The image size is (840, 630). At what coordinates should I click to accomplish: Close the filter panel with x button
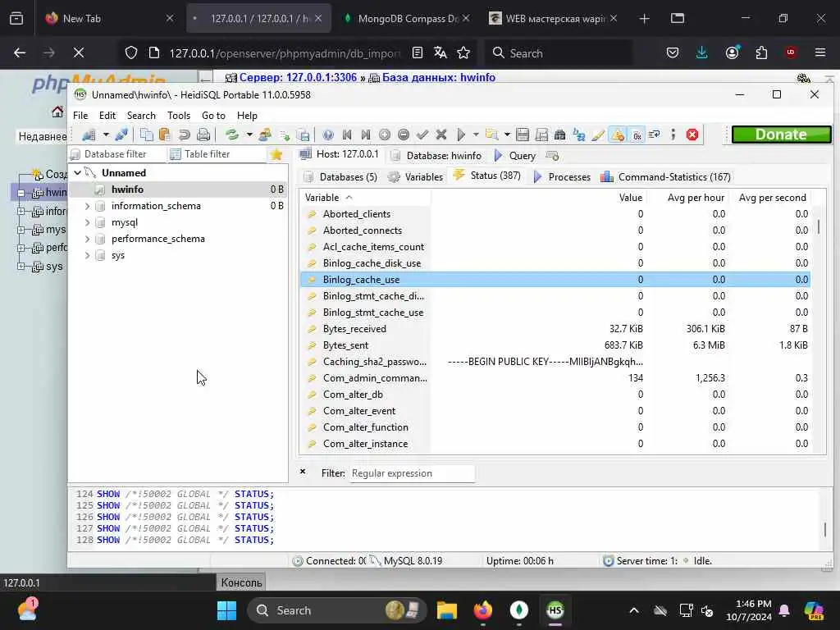click(x=303, y=472)
